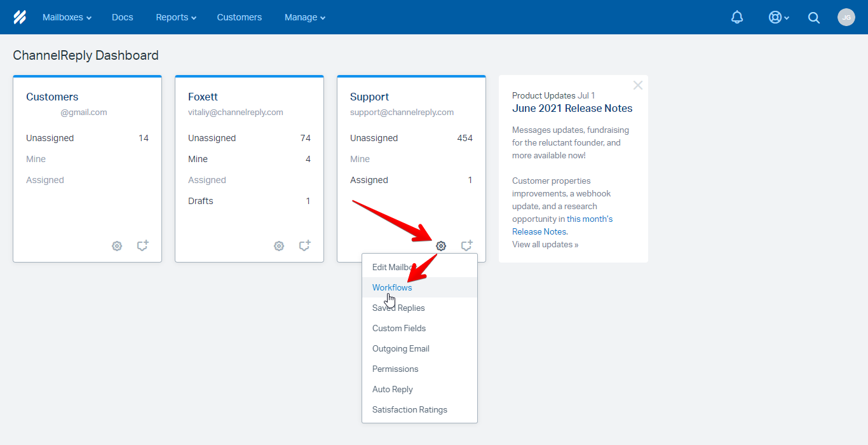Click support@channelreply.com address

(402, 112)
